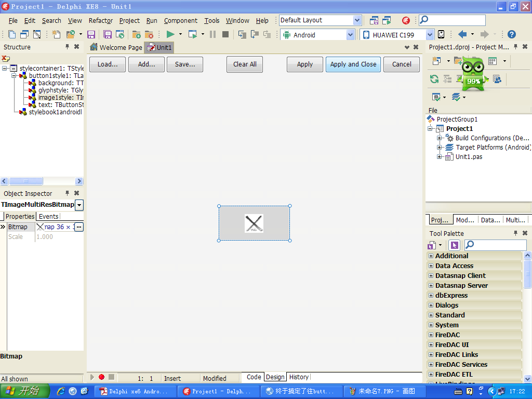
Task: Expand the Additional palette category
Action: pyautogui.click(x=431, y=256)
